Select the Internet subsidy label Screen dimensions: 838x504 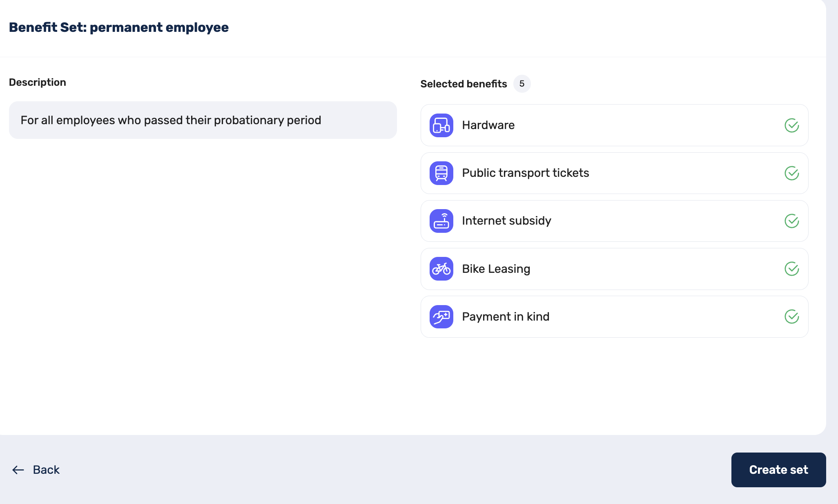(506, 221)
